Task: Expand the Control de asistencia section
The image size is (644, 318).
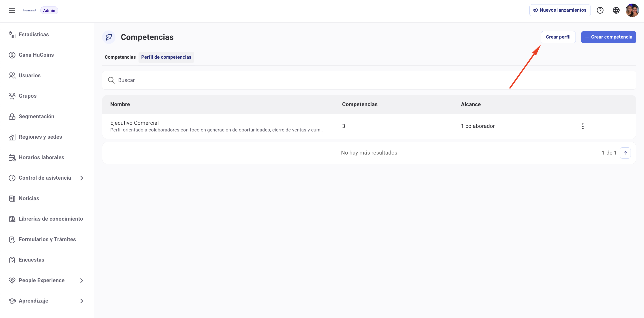Action: [81, 178]
